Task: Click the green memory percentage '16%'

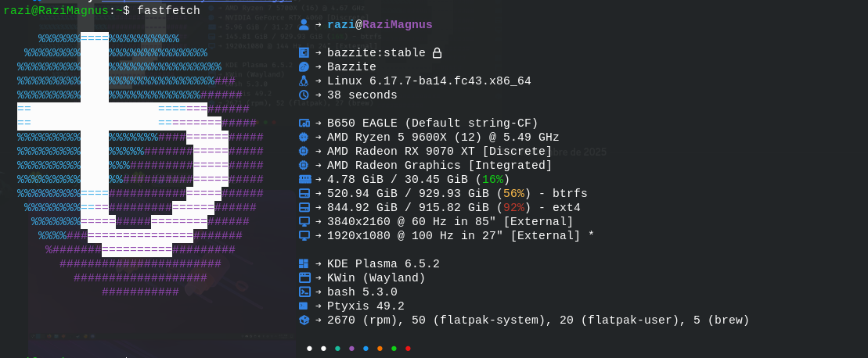Action: click(x=492, y=180)
